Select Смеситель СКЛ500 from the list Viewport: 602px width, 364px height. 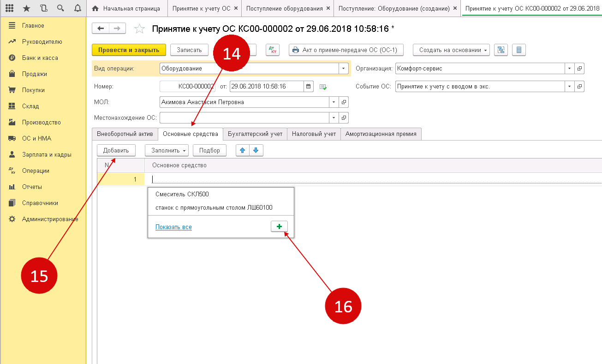[221, 194]
